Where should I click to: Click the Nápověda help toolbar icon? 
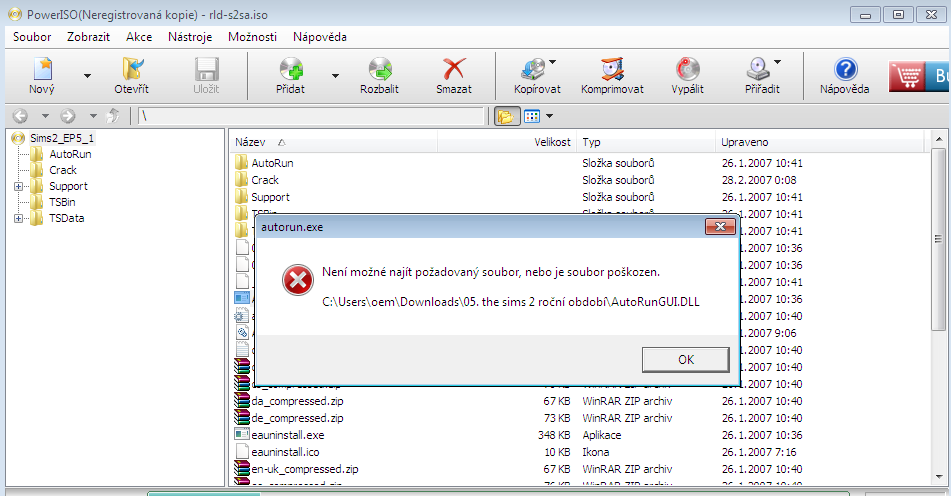click(x=845, y=69)
